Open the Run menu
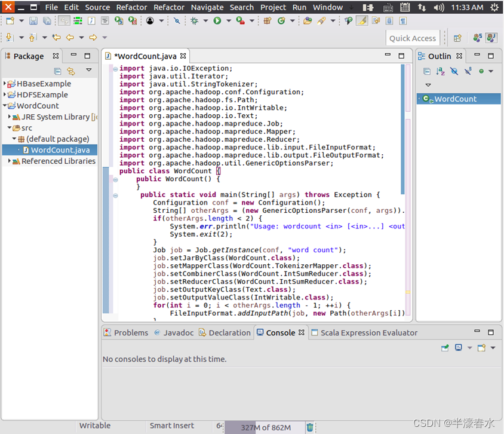This screenshot has width=504, height=434. pos(299,7)
